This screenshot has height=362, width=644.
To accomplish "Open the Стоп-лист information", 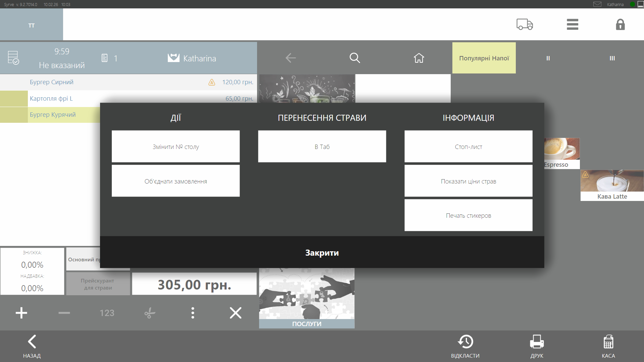I will click(x=468, y=147).
